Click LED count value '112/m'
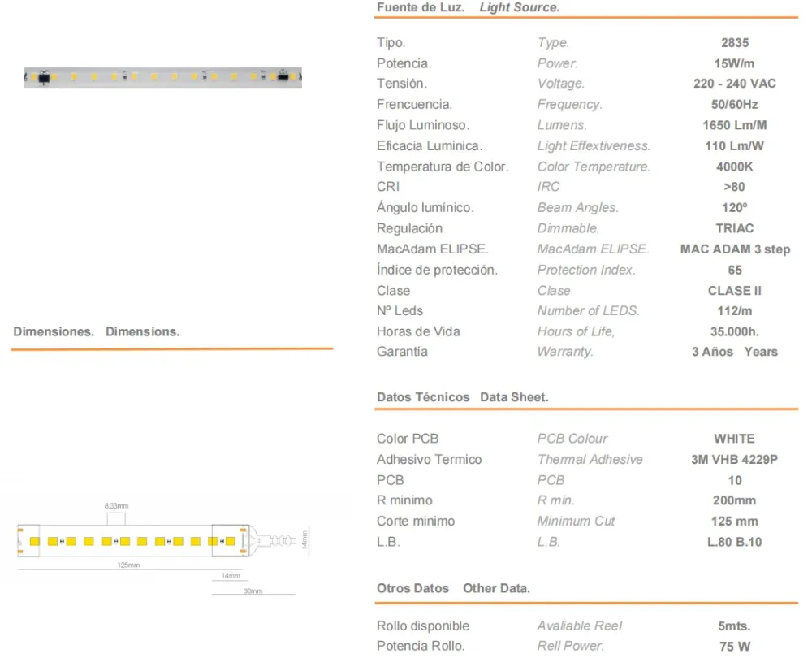 pos(734,310)
